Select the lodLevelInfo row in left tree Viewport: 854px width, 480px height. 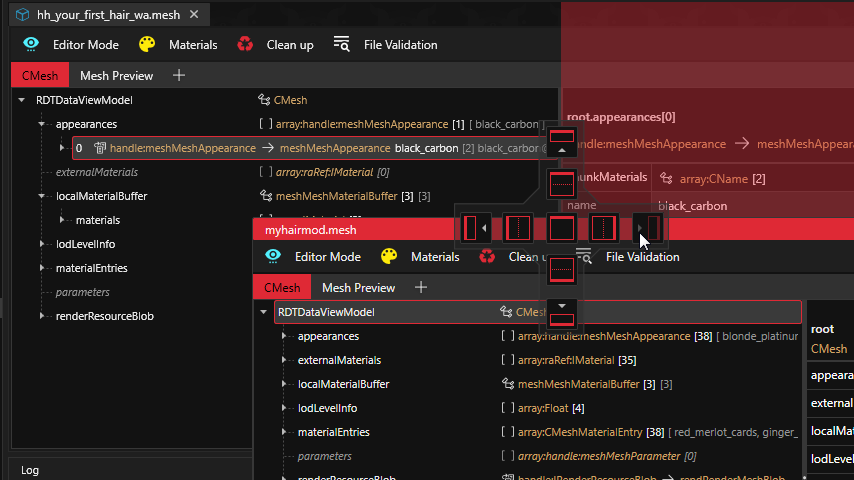tap(85, 244)
